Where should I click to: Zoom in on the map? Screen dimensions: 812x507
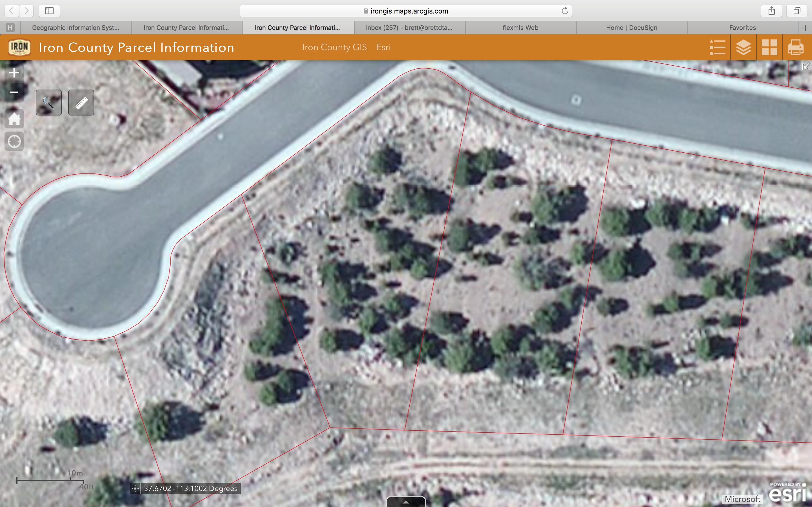pos(14,73)
